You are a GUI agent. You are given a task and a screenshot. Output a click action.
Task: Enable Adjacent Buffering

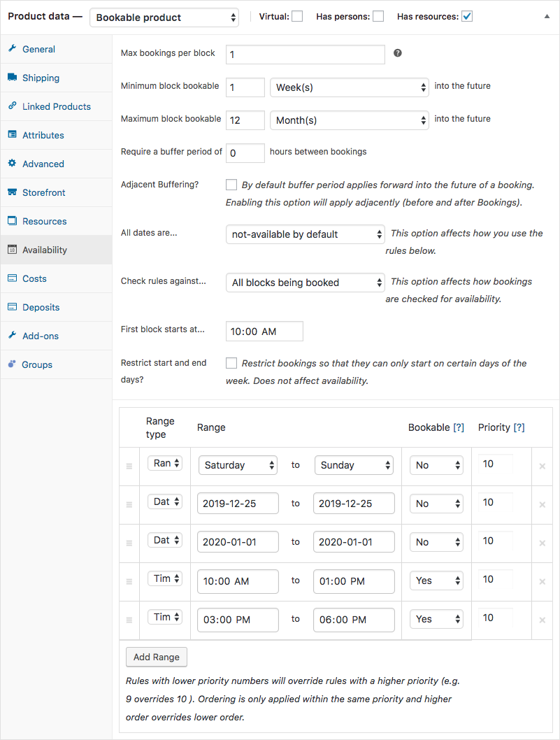click(231, 185)
